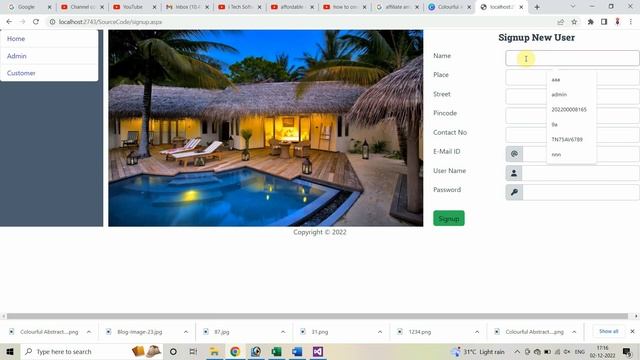Switch to the Channel YouTube tab

[x=82, y=7]
